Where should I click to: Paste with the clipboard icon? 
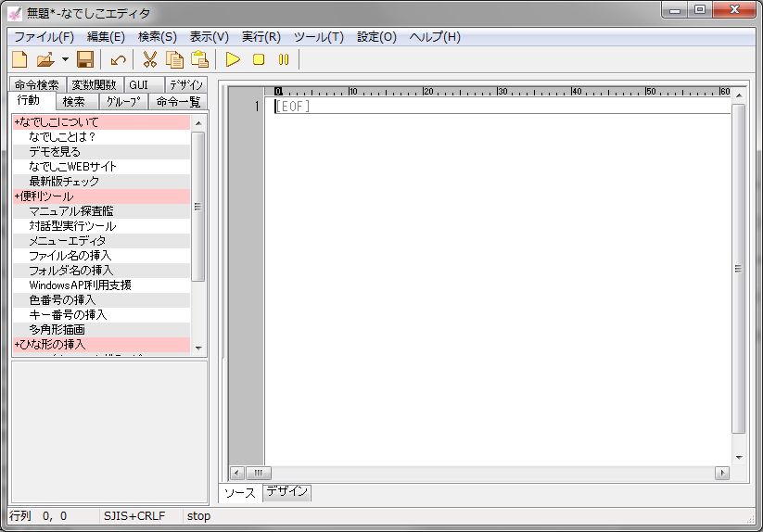point(199,59)
